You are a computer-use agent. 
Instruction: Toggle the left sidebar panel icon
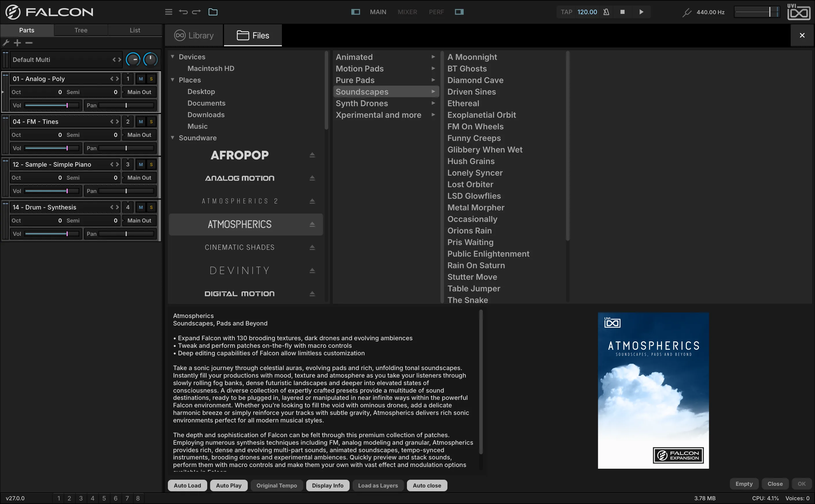click(x=356, y=12)
